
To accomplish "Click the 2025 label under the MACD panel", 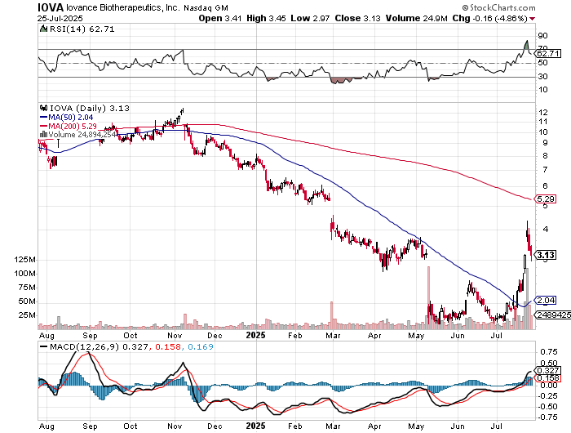I will 256,426.
